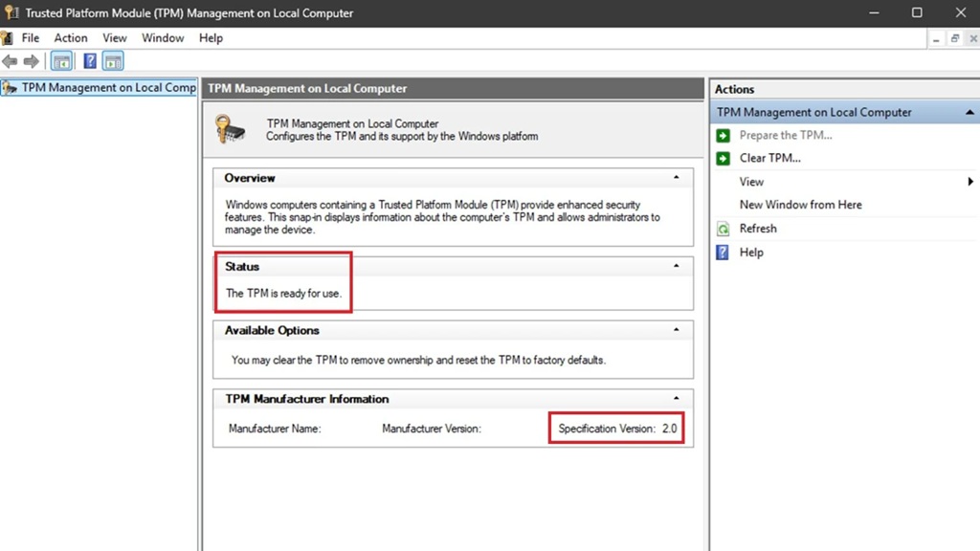
Task: Collapse the Overview section
Action: pyautogui.click(x=677, y=178)
